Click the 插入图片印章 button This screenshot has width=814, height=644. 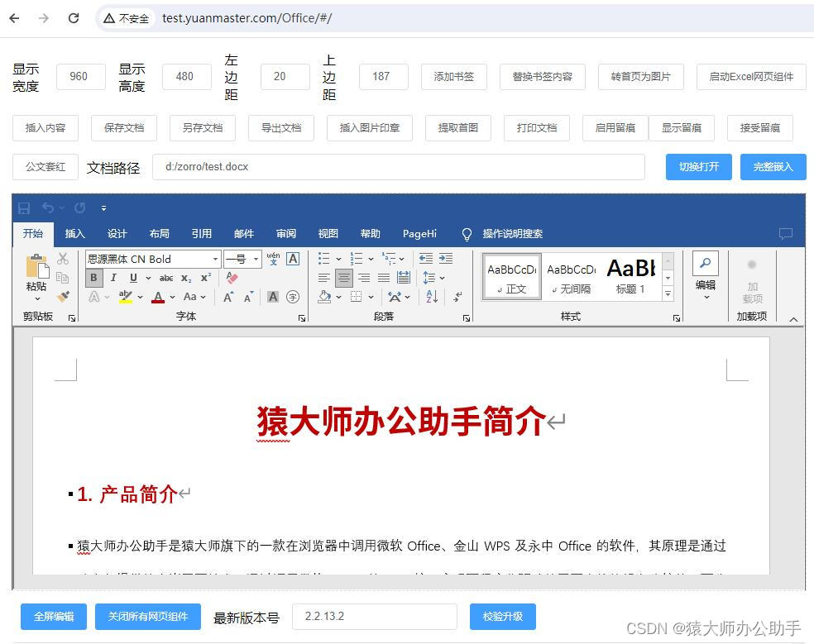click(370, 127)
